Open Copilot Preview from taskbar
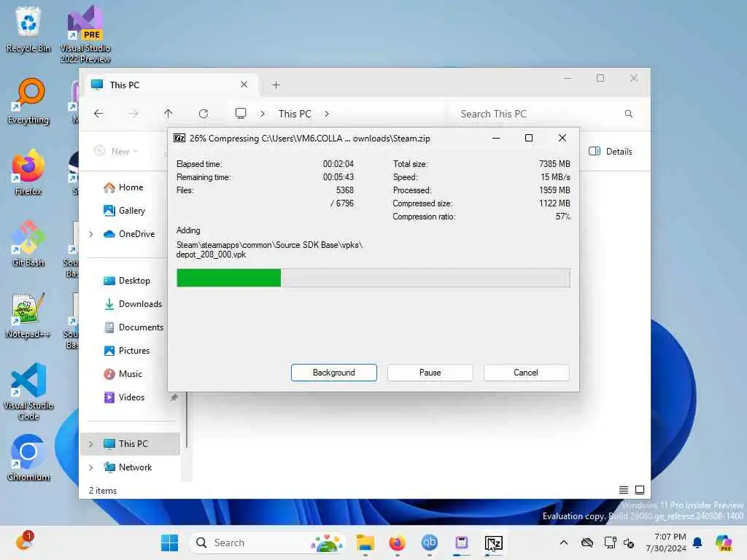This screenshot has width=747, height=560. point(724,542)
